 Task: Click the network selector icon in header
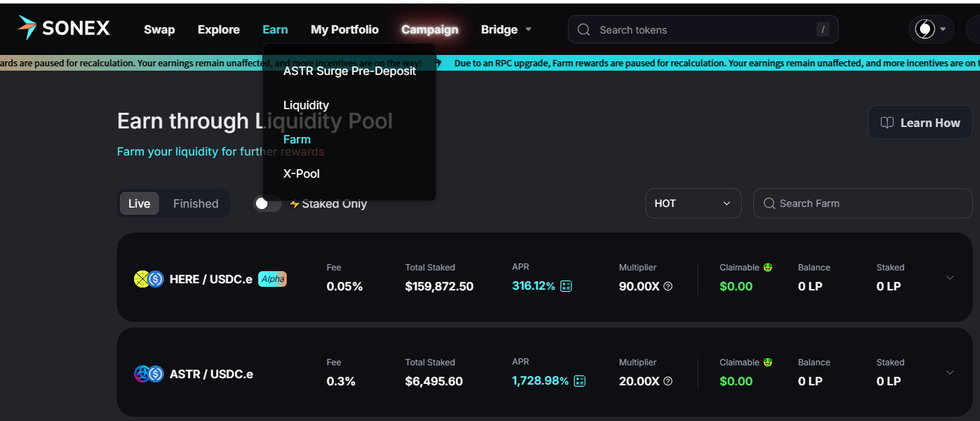931,29
